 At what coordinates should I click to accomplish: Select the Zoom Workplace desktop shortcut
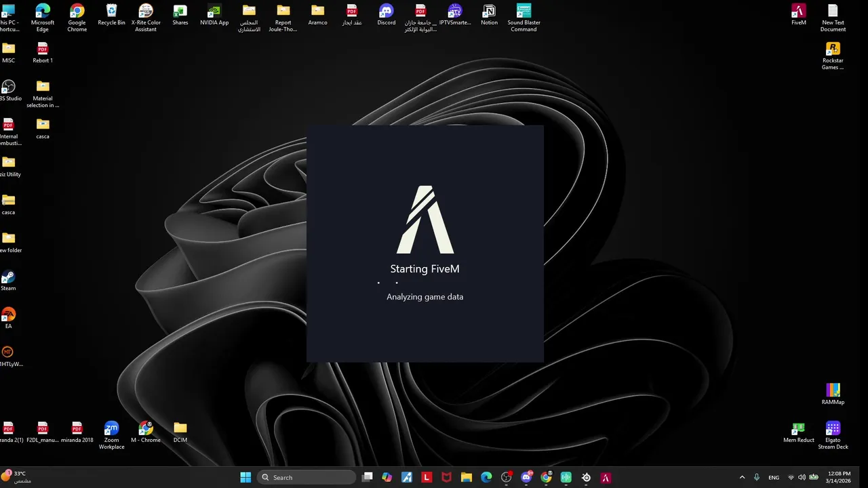pyautogui.click(x=111, y=435)
